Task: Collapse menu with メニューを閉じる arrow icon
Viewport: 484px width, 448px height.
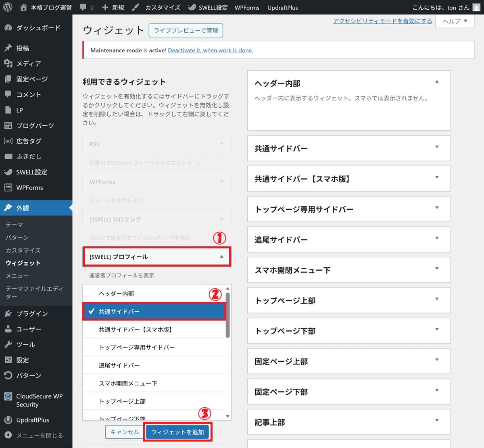Action: pos(8,435)
